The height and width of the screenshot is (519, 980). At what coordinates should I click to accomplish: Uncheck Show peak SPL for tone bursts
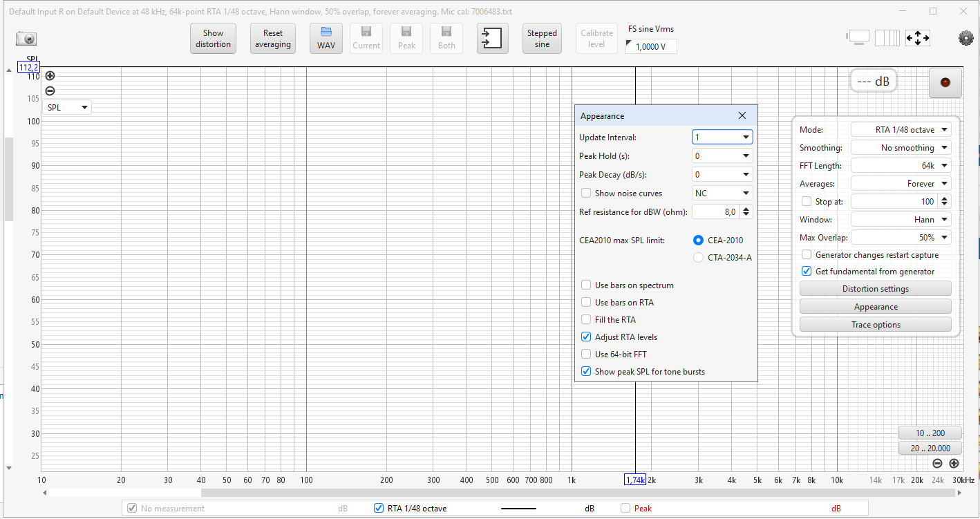tap(586, 372)
